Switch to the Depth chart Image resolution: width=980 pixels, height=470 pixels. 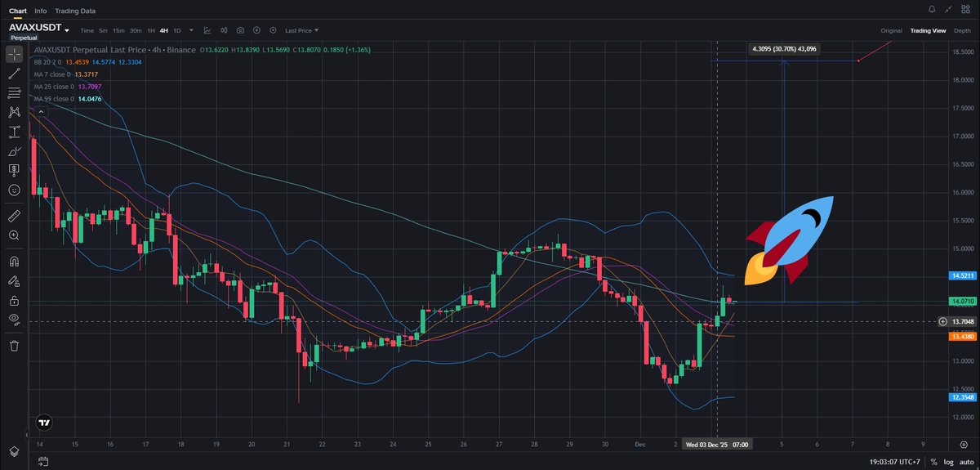click(963, 30)
